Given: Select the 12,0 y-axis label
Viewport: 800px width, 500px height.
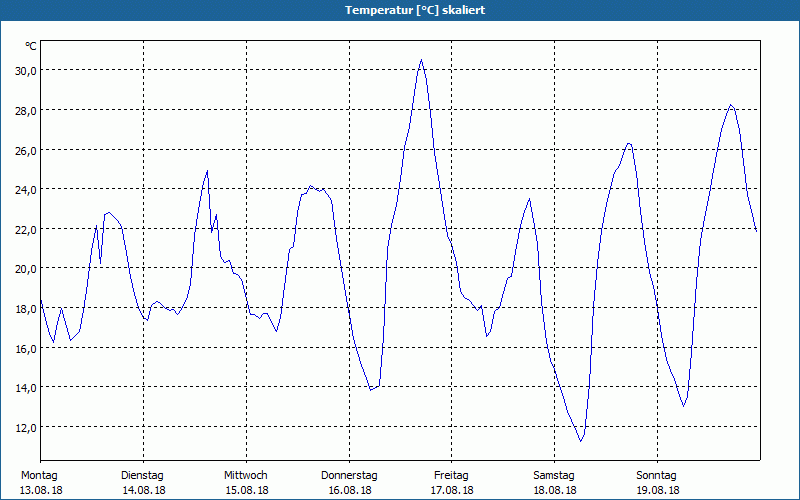Looking at the screenshot, I should point(24,427).
